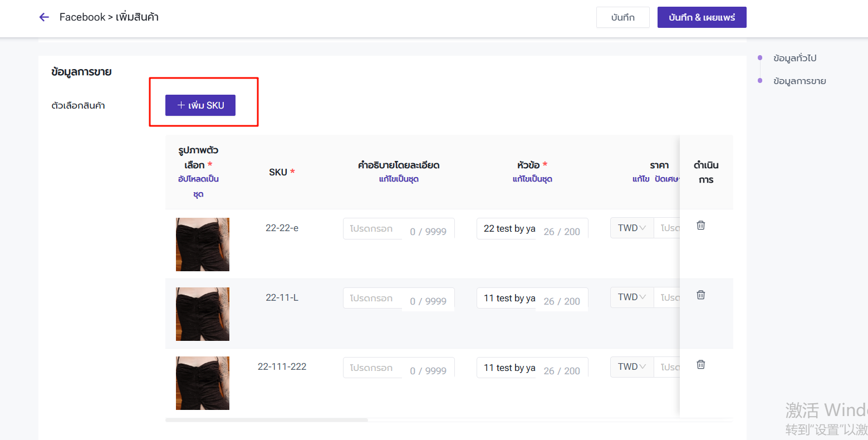Click แก้ไขเป็นชุด under หัวข้อ column
This screenshot has width=868, height=440.
pyautogui.click(x=532, y=179)
